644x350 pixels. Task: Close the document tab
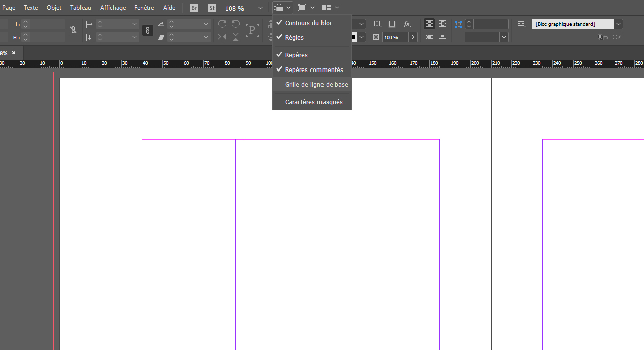click(x=14, y=53)
